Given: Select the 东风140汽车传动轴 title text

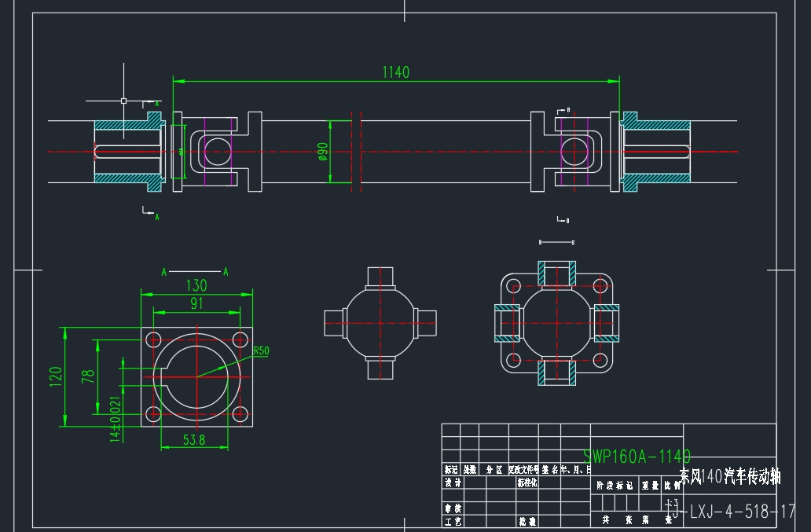Looking at the screenshot, I should (x=730, y=476).
